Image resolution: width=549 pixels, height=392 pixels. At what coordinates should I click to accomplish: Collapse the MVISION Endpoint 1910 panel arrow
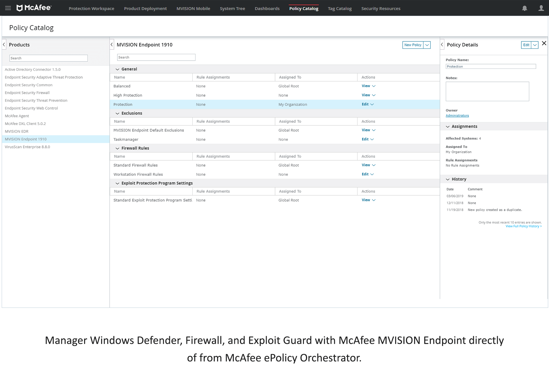coord(112,45)
